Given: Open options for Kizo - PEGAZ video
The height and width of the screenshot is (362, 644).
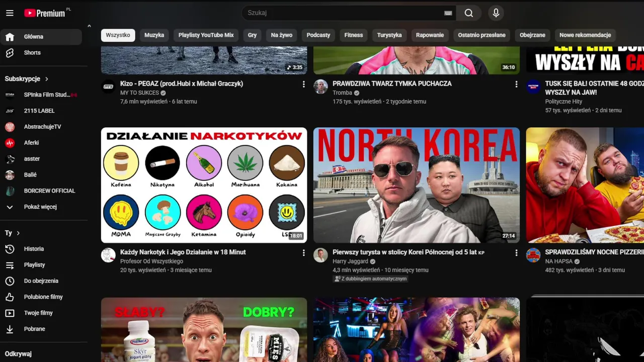Looking at the screenshot, I should point(303,84).
